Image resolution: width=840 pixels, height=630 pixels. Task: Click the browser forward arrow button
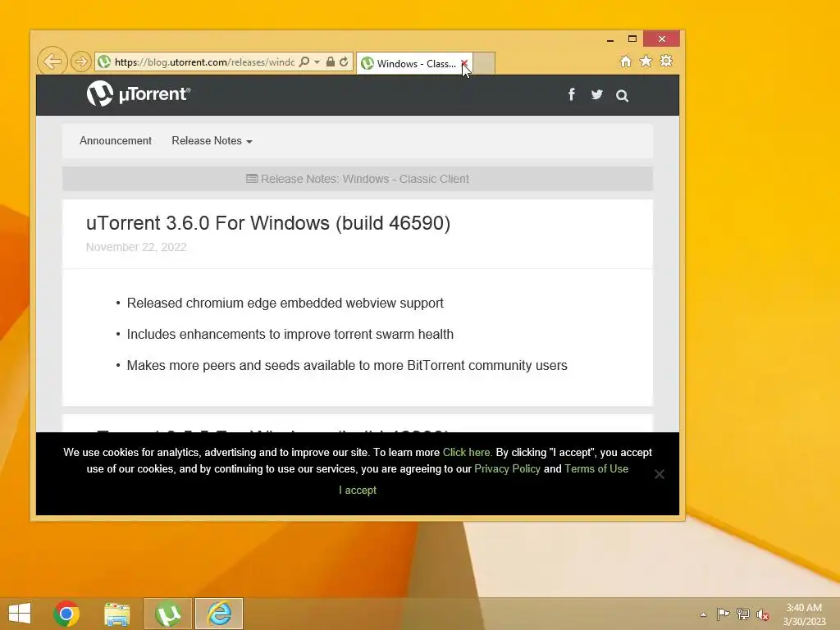coord(81,62)
